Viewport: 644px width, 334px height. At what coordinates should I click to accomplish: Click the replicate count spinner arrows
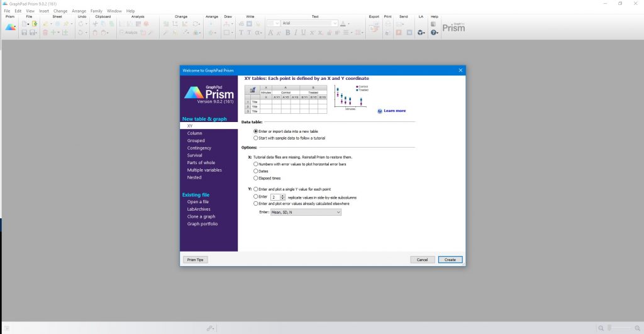tap(282, 198)
